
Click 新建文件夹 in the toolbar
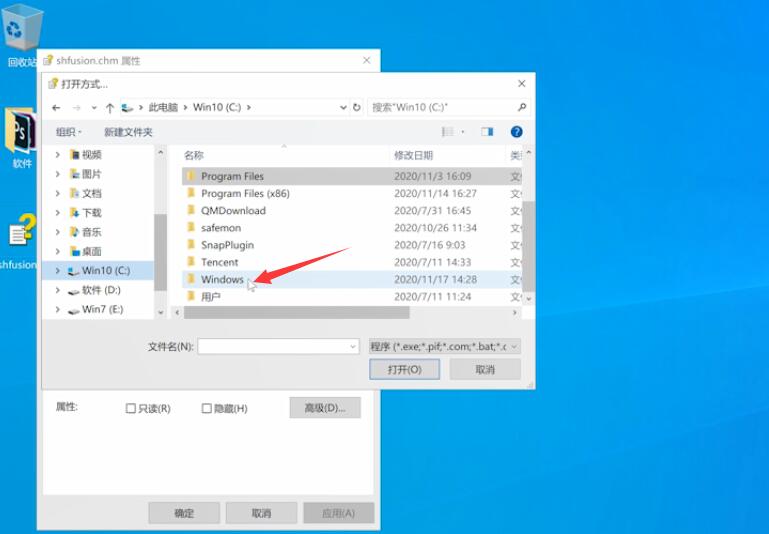point(128,132)
